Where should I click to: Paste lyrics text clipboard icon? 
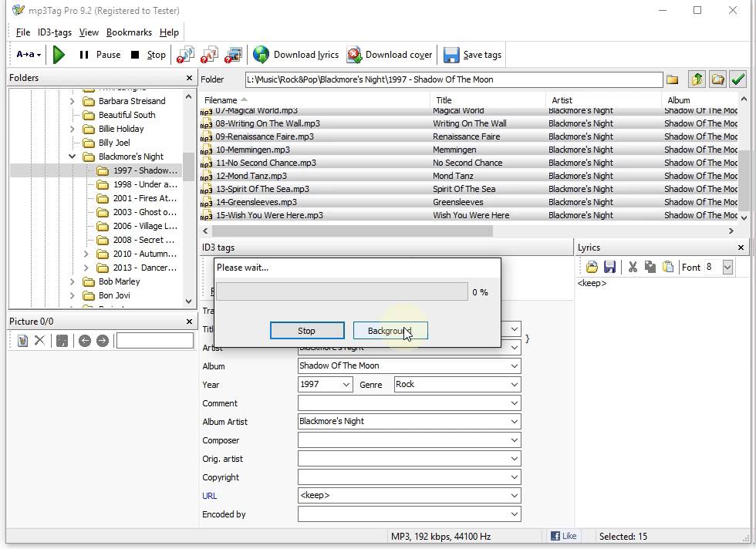coord(668,267)
